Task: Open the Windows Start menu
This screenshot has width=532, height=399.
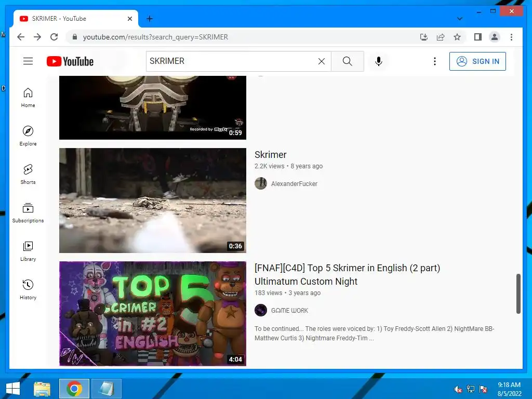Action: (13, 389)
